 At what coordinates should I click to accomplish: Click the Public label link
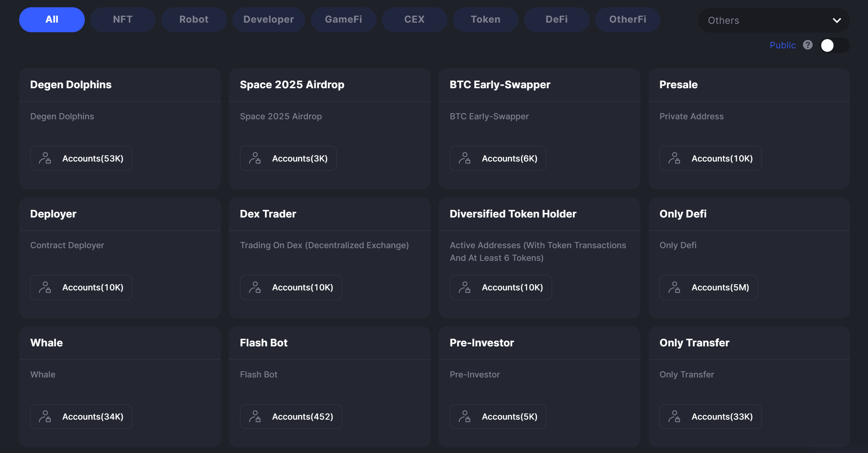pos(783,45)
